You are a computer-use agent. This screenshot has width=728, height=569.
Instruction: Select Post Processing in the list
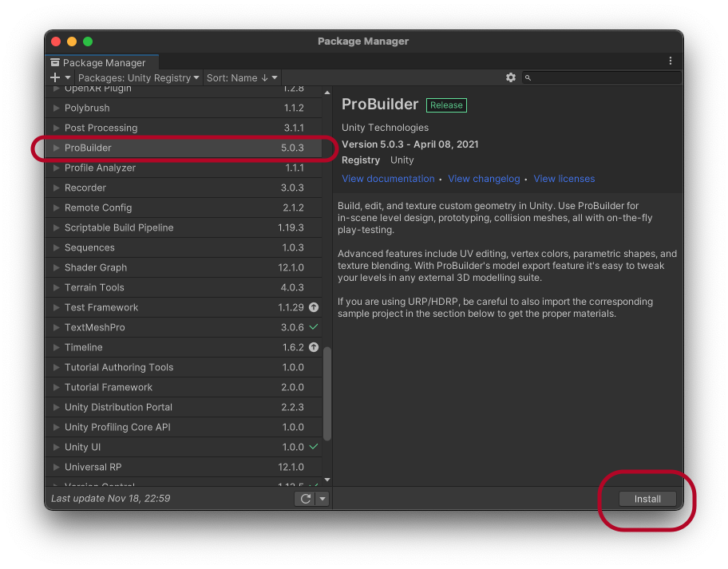(184, 128)
